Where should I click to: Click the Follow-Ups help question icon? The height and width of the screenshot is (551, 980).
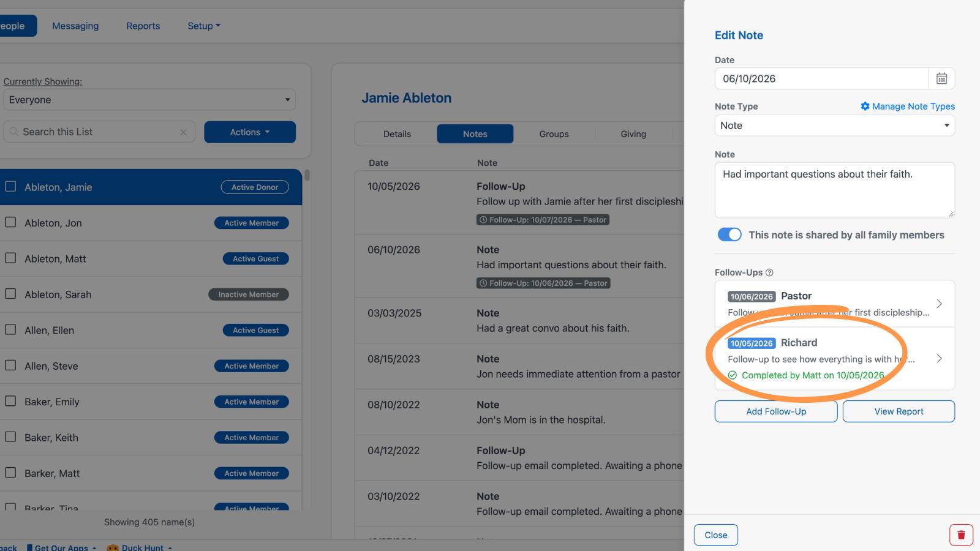(769, 272)
